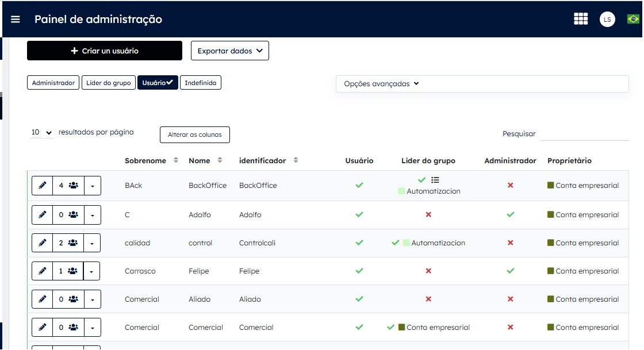Click Automatizacion color swatch in BackOffice row
644x350 pixels.
(402, 191)
